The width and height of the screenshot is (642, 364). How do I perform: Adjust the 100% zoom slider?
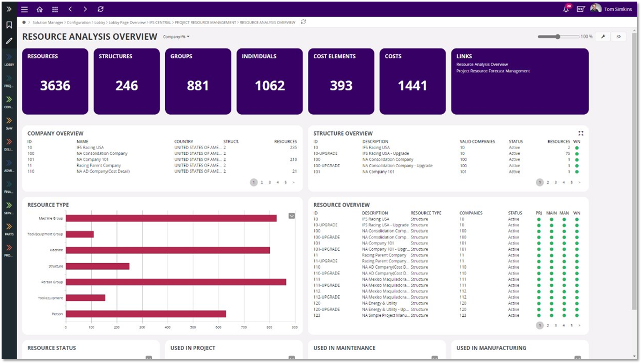pos(557,36)
